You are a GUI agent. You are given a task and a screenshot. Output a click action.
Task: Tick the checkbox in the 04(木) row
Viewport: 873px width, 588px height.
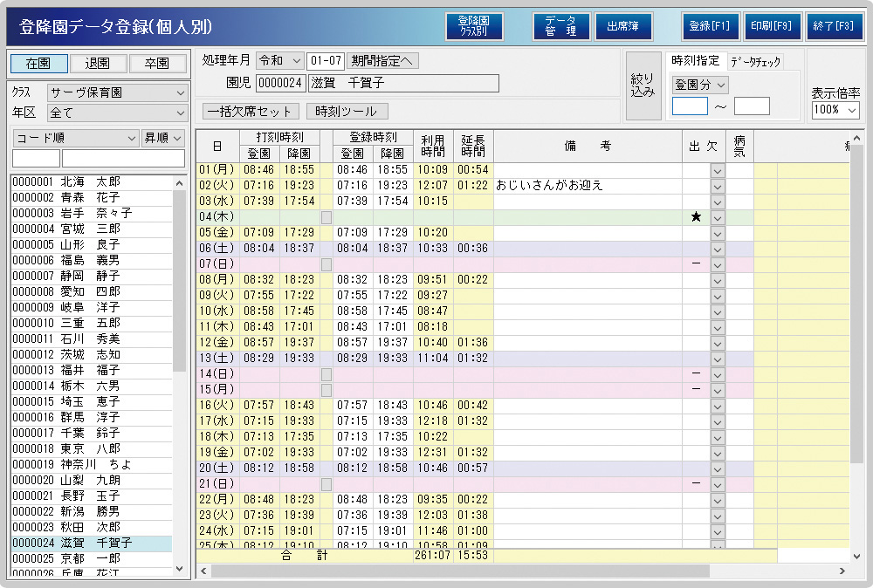(x=327, y=217)
